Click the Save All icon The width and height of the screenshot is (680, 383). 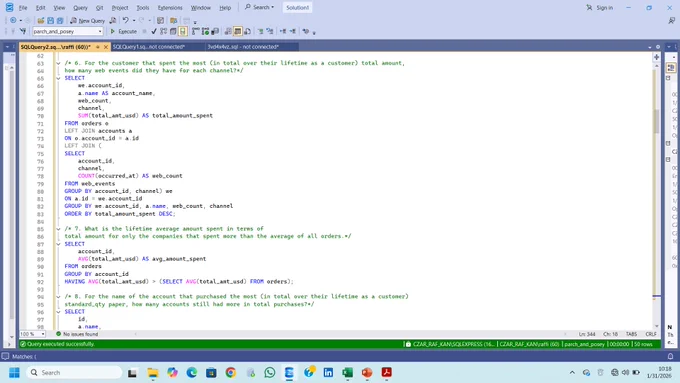tap(60, 20)
